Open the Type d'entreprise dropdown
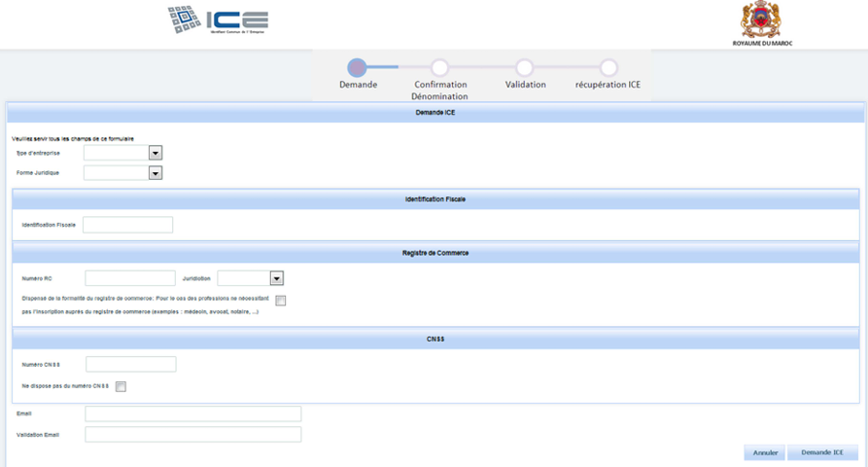Viewport: 868px width, 467px height. [155, 153]
